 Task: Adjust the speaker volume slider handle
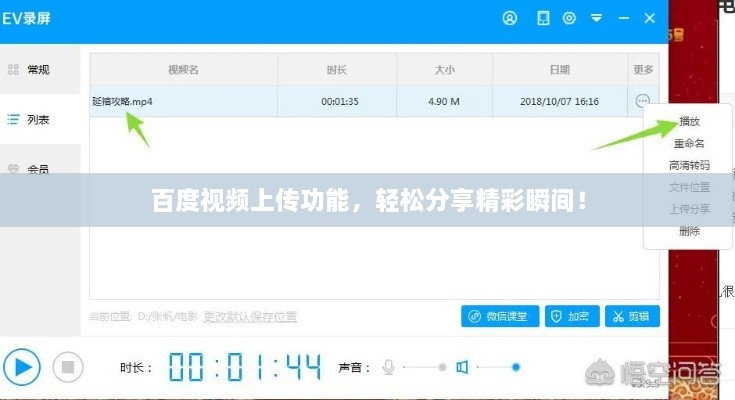pos(514,367)
